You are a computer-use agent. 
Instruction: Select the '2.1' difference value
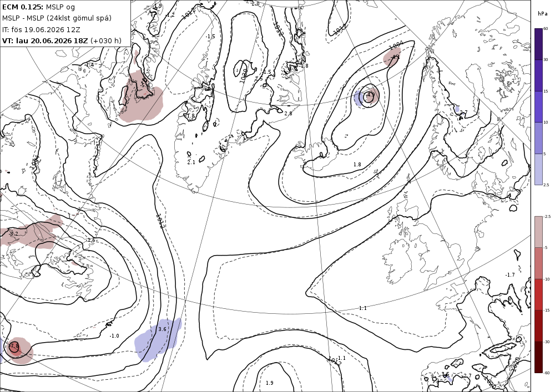point(191,162)
